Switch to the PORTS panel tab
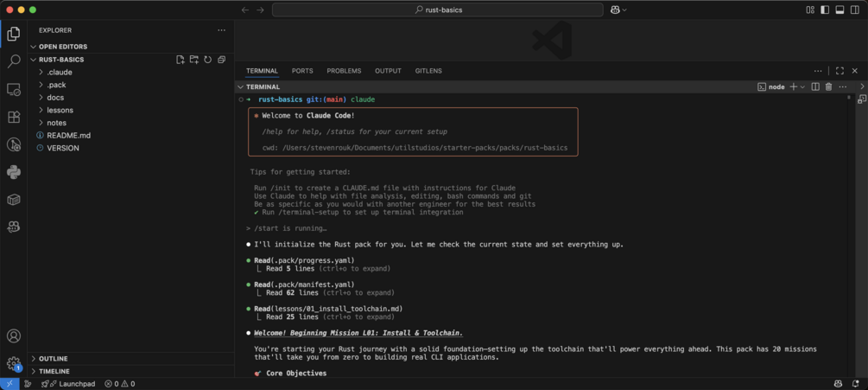The image size is (868, 390). coord(302,71)
